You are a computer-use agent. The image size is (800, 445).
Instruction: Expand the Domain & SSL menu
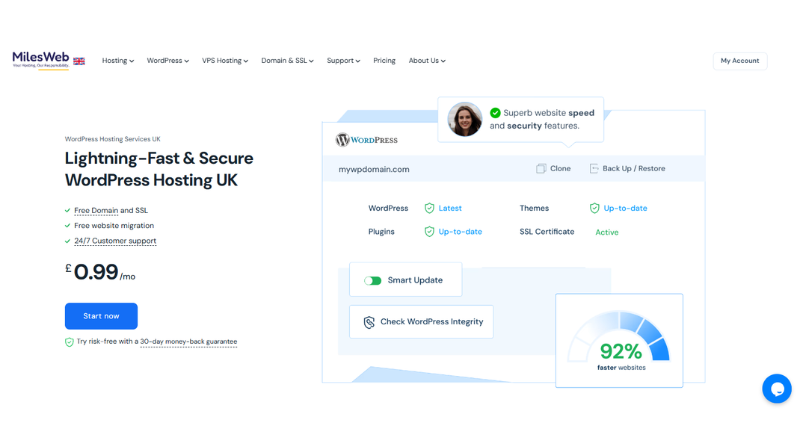pos(287,61)
